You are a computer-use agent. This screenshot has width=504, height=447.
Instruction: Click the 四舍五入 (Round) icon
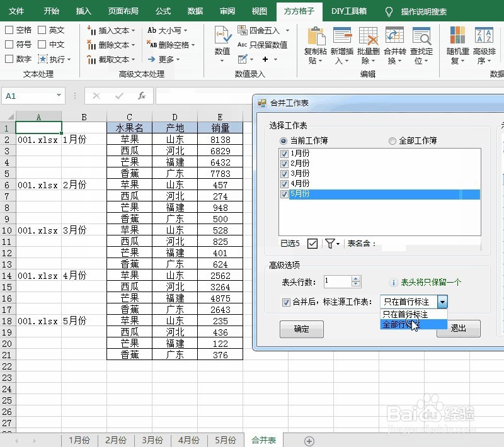click(x=241, y=29)
